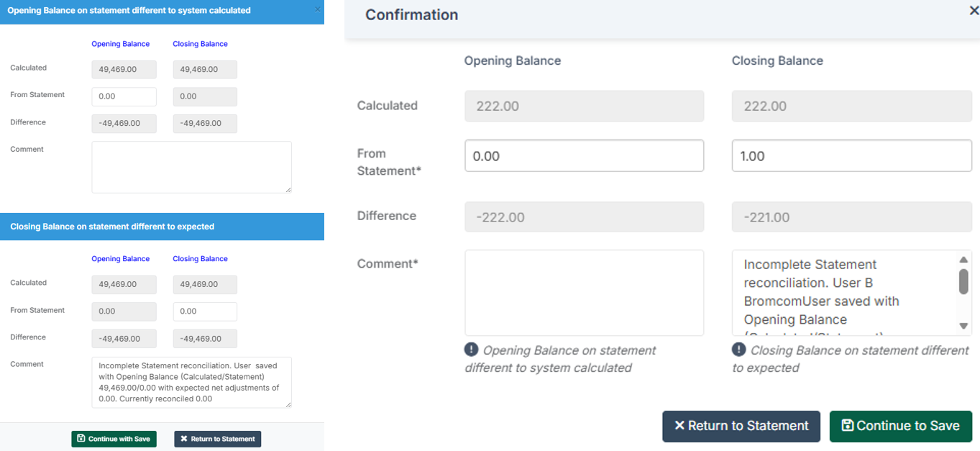This screenshot has width=980, height=451.
Task: Open the Opening Balance column link
Action: click(x=120, y=43)
